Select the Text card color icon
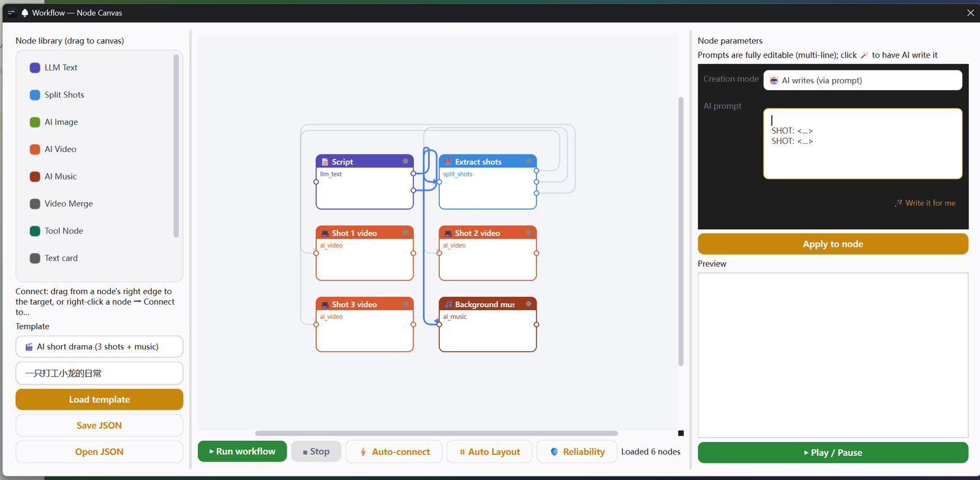 pyautogui.click(x=35, y=258)
